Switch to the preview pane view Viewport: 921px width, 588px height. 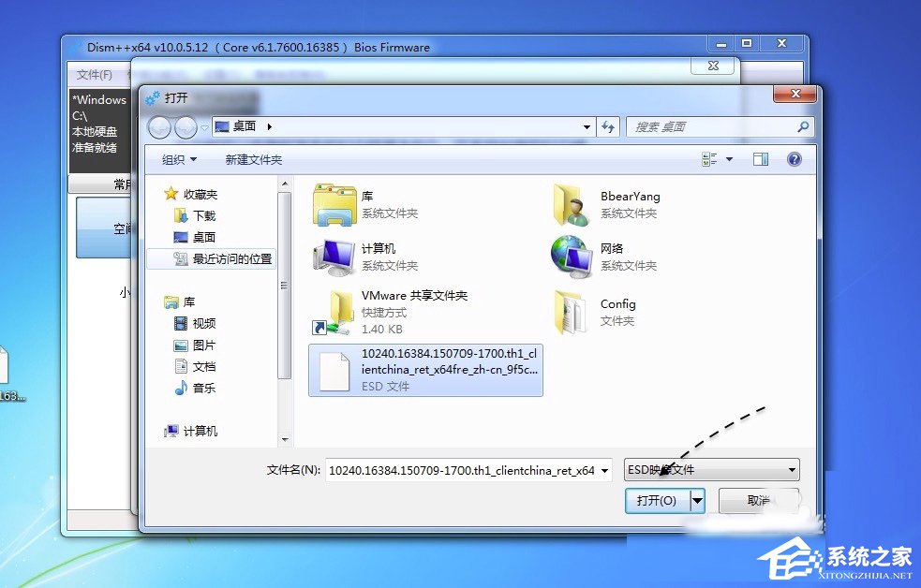[x=760, y=158]
